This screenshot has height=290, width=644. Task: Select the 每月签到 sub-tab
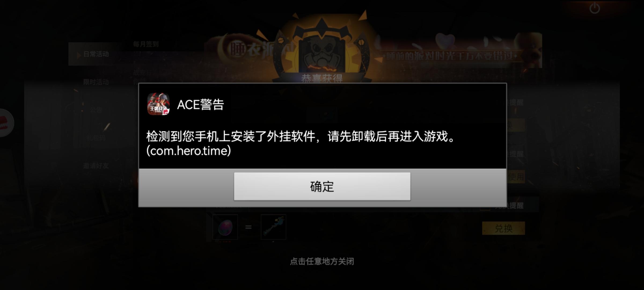point(146,44)
